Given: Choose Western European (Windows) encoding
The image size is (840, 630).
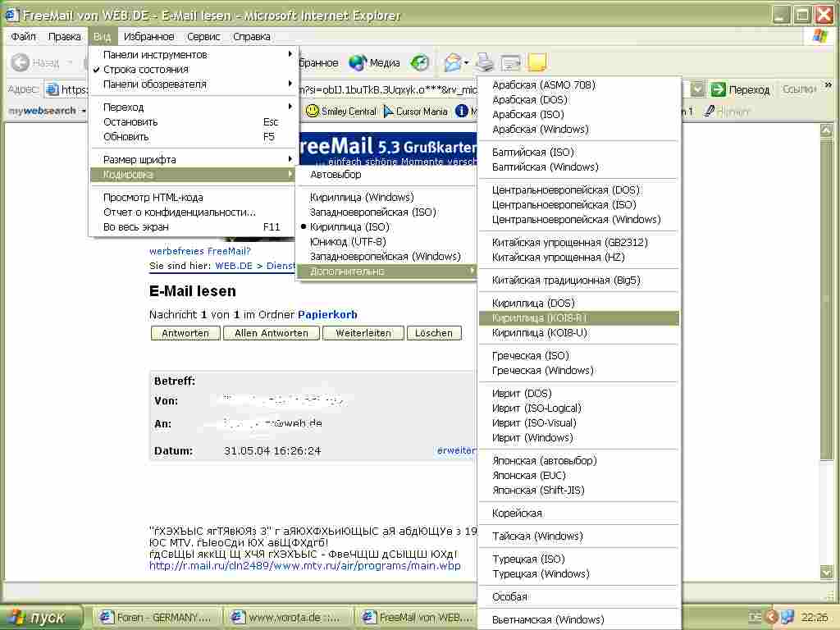Looking at the screenshot, I should click(386, 257).
